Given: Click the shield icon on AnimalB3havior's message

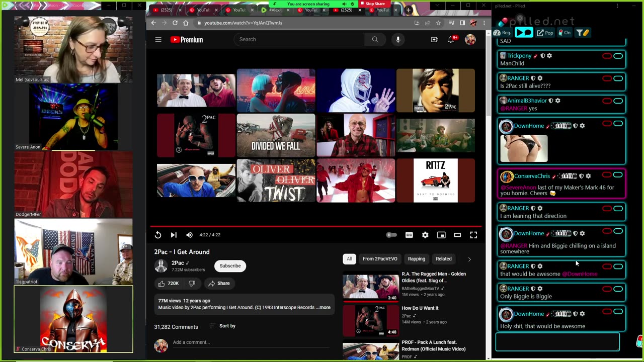Looking at the screenshot, I should coord(550,101).
